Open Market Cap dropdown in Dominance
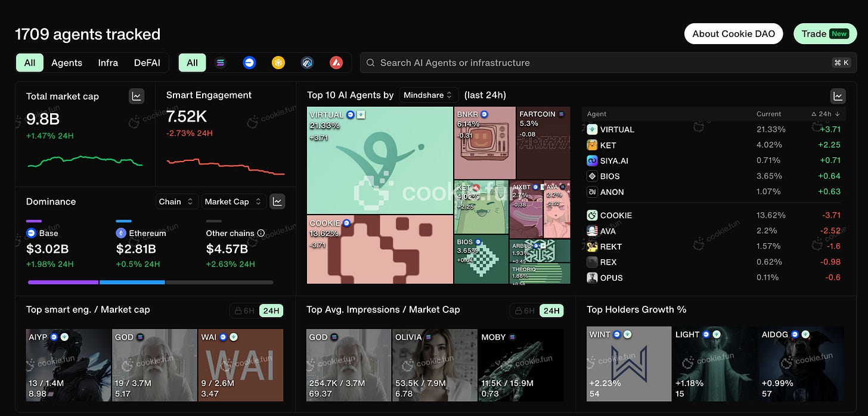868x416 pixels. click(234, 201)
